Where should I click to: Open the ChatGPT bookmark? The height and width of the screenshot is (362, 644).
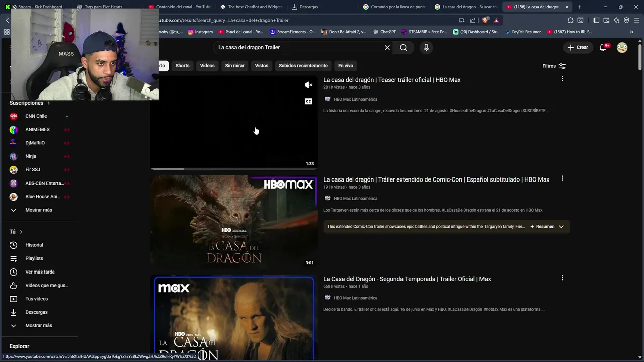pyautogui.click(x=385, y=32)
